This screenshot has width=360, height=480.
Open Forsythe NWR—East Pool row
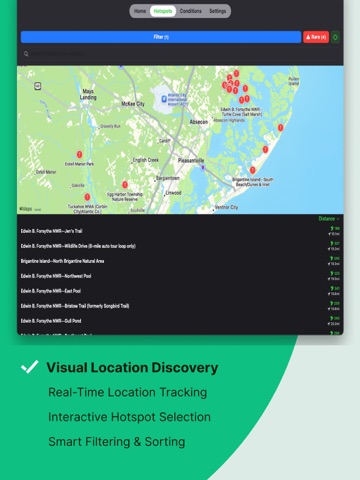(180, 291)
